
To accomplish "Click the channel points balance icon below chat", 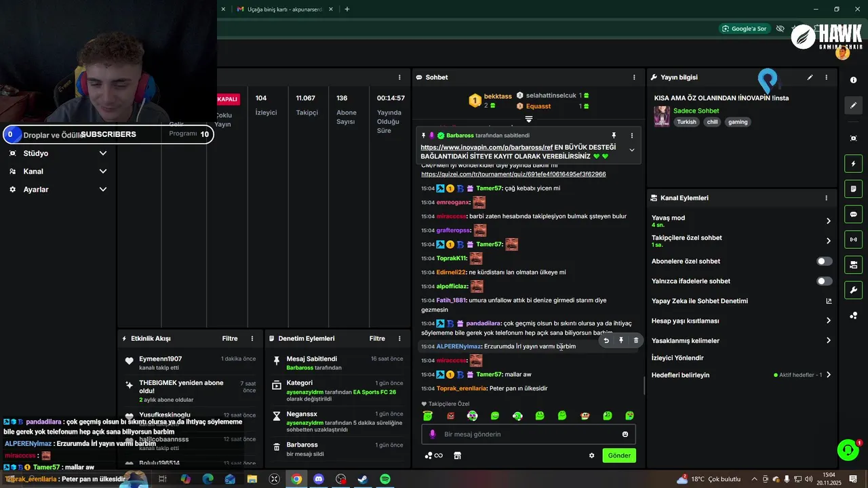I will (x=433, y=455).
